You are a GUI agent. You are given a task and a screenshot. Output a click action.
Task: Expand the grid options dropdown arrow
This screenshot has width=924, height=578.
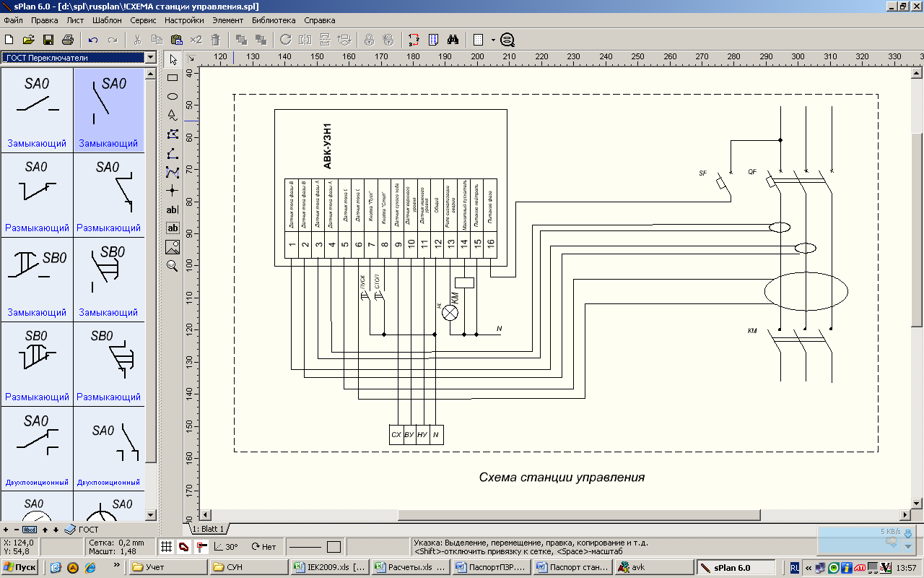[493, 40]
